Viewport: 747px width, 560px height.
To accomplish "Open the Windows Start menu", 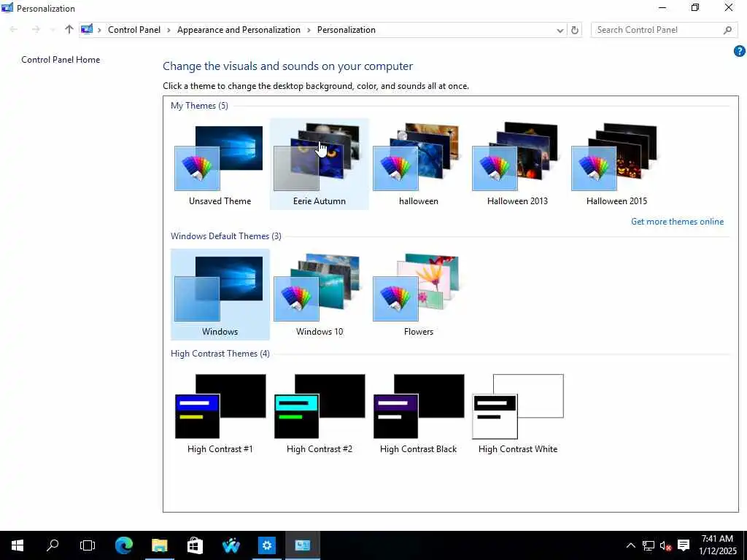I will 18,545.
